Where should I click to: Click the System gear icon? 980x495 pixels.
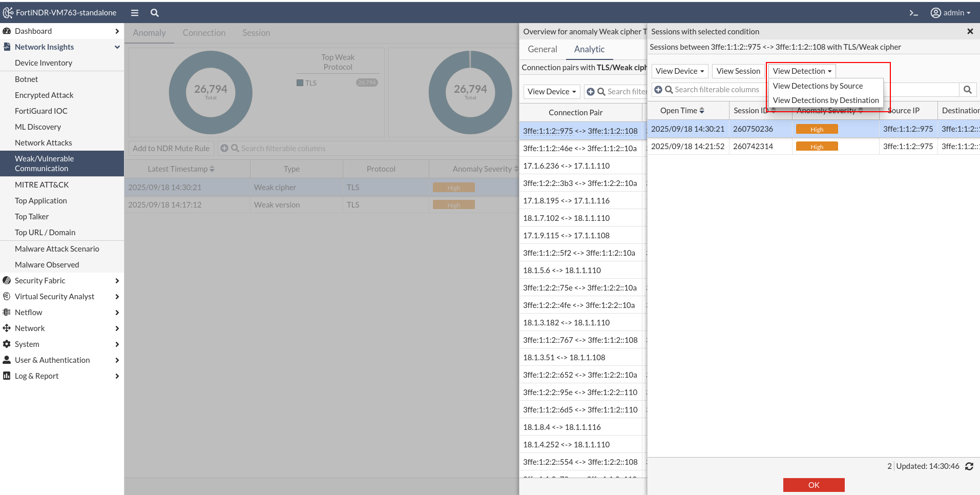(7, 344)
